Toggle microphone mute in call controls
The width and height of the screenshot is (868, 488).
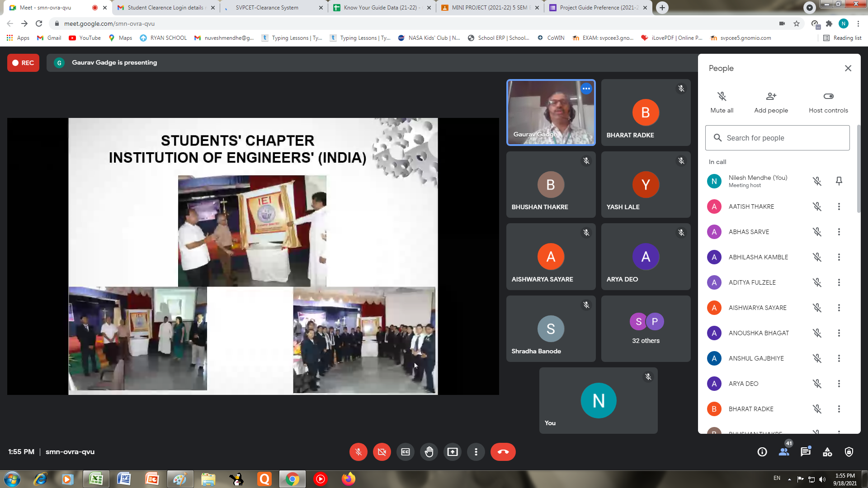tap(358, 452)
